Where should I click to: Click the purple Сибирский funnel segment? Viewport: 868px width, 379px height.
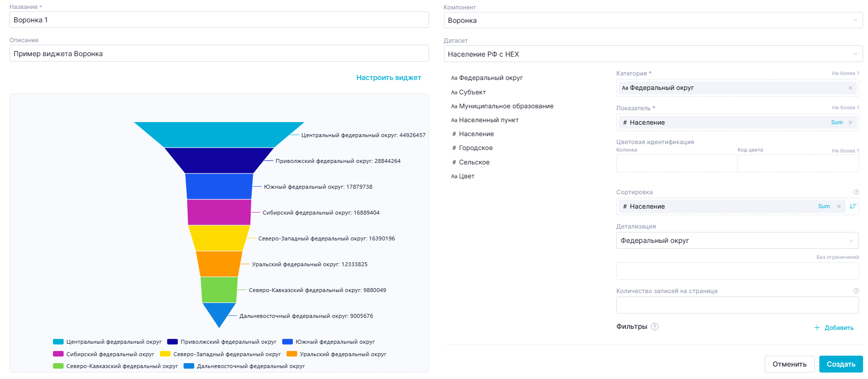point(219,213)
